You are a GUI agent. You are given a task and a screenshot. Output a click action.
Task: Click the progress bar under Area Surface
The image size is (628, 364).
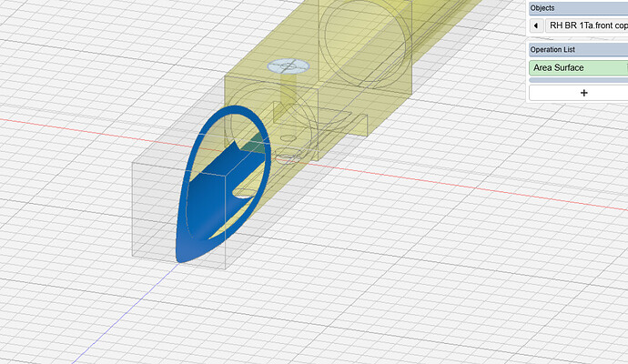click(578, 80)
